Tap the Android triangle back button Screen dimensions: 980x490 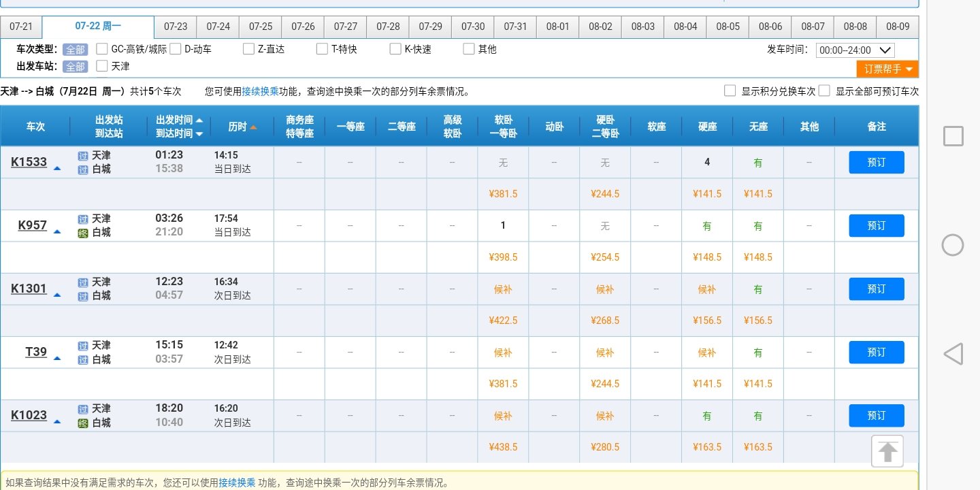[x=953, y=354]
